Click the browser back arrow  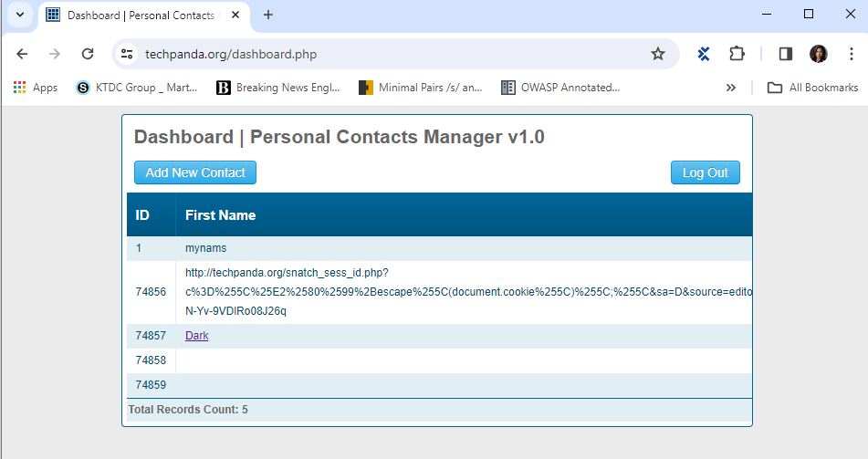tap(22, 54)
